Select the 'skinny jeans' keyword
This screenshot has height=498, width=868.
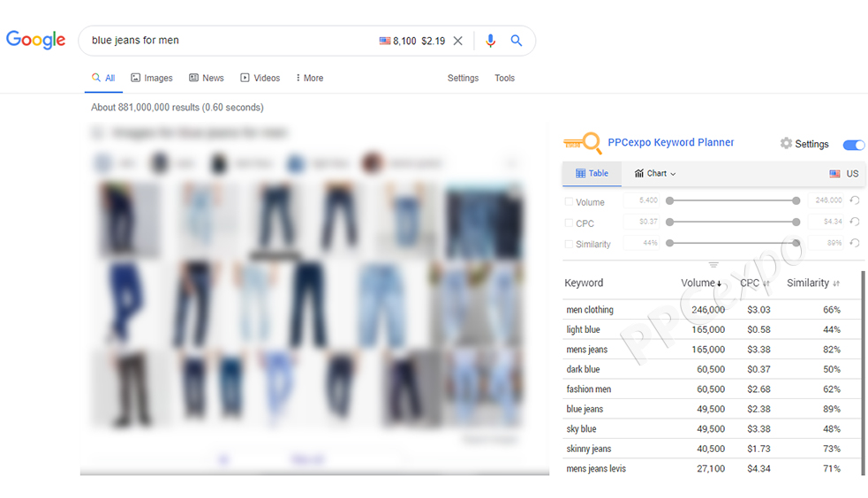pos(588,449)
